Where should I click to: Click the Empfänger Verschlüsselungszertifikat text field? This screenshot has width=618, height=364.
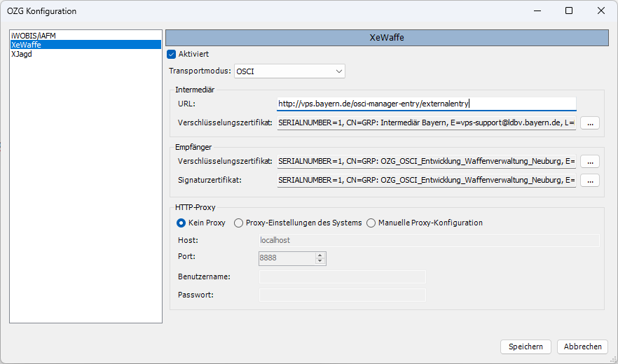(x=426, y=162)
